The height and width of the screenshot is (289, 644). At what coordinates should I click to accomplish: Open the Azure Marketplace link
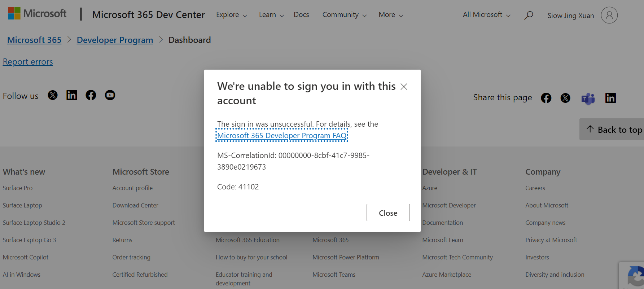(447, 275)
